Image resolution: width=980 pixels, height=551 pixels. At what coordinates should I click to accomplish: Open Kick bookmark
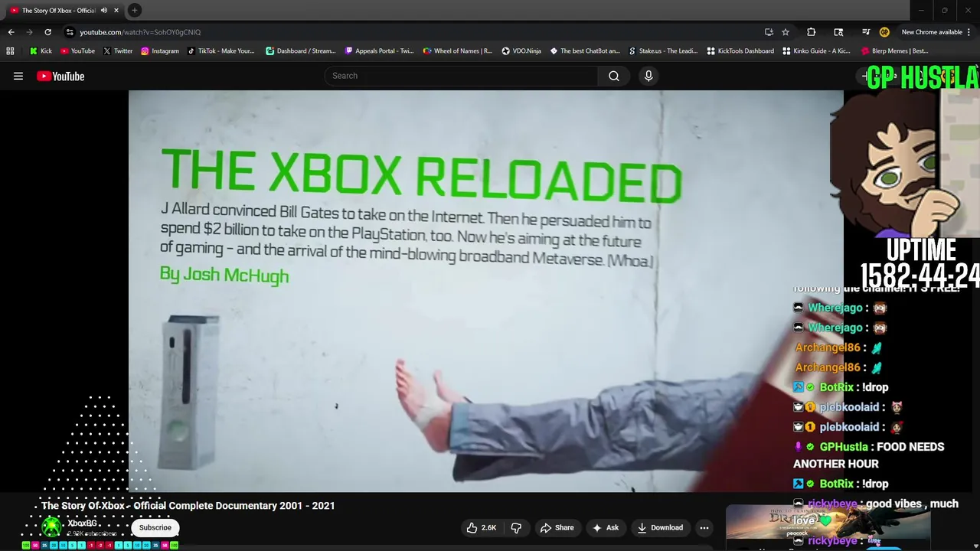[x=41, y=51]
